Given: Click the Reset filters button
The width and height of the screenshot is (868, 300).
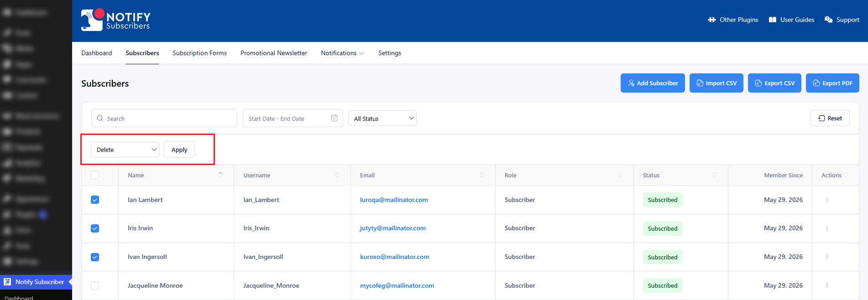Looking at the screenshot, I should [x=830, y=118].
